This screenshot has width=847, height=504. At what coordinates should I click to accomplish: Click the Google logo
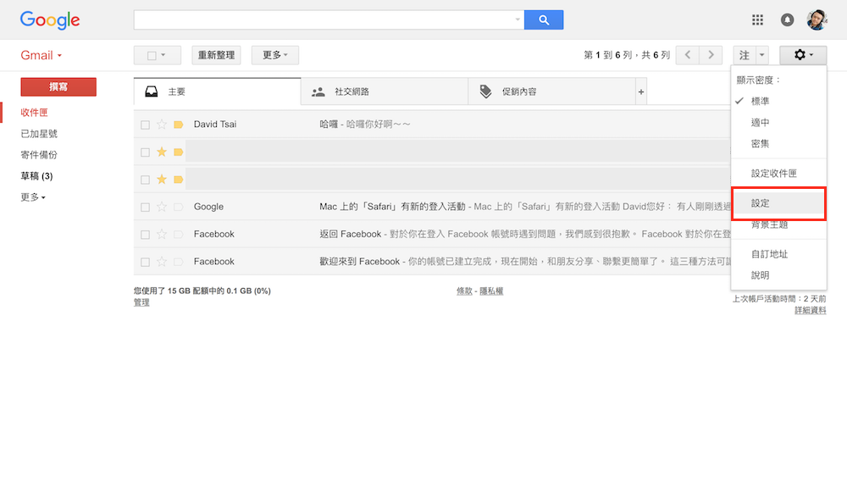[49, 19]
